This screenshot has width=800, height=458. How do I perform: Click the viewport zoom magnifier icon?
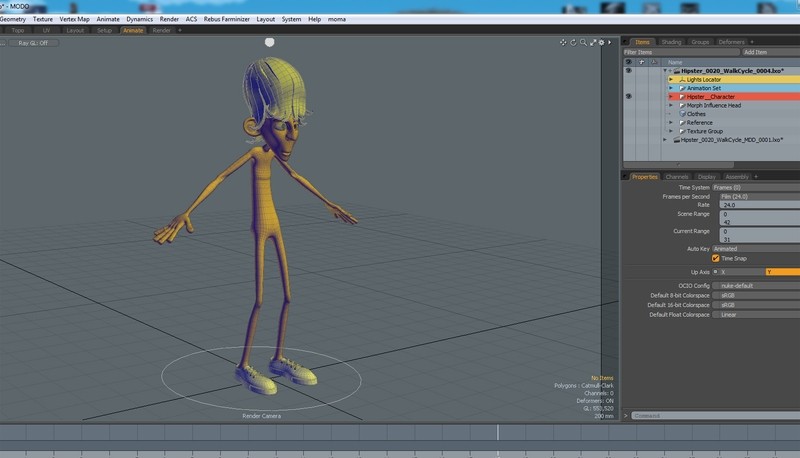(582, 43)
